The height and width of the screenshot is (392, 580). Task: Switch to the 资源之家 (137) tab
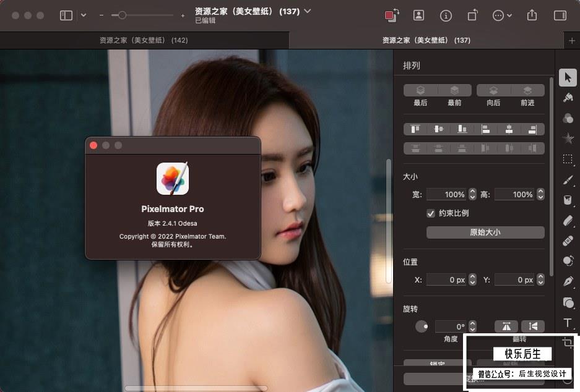(426, 40)
